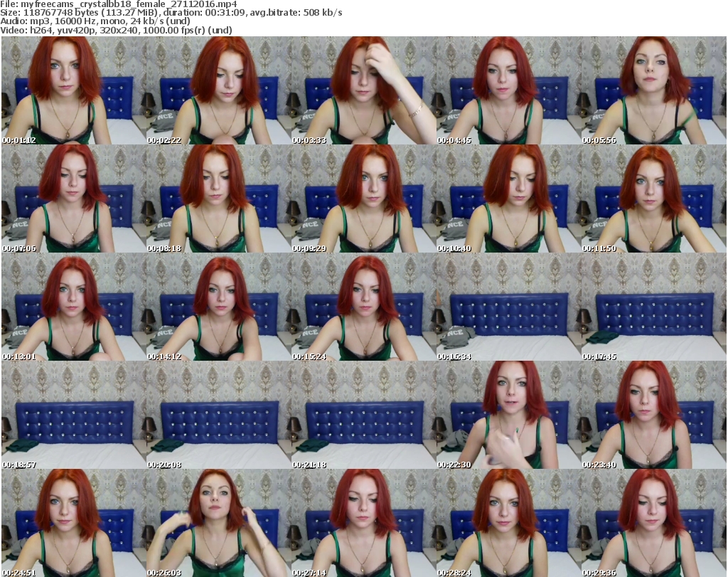Click the thumbnail at 00:26:03
Viewport: 728px width, 577px height.
pyautogui.click(x=219, y=523)
